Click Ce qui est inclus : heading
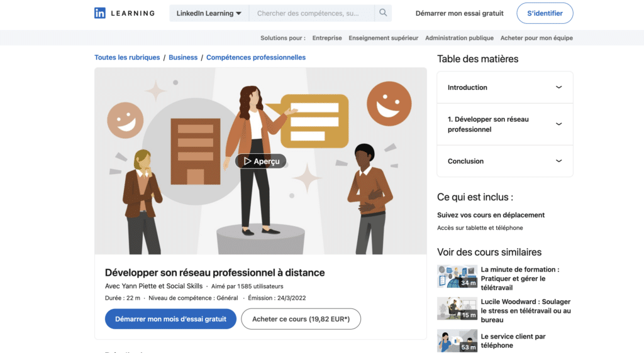This screenshot has height=353, width=644. 475,197
